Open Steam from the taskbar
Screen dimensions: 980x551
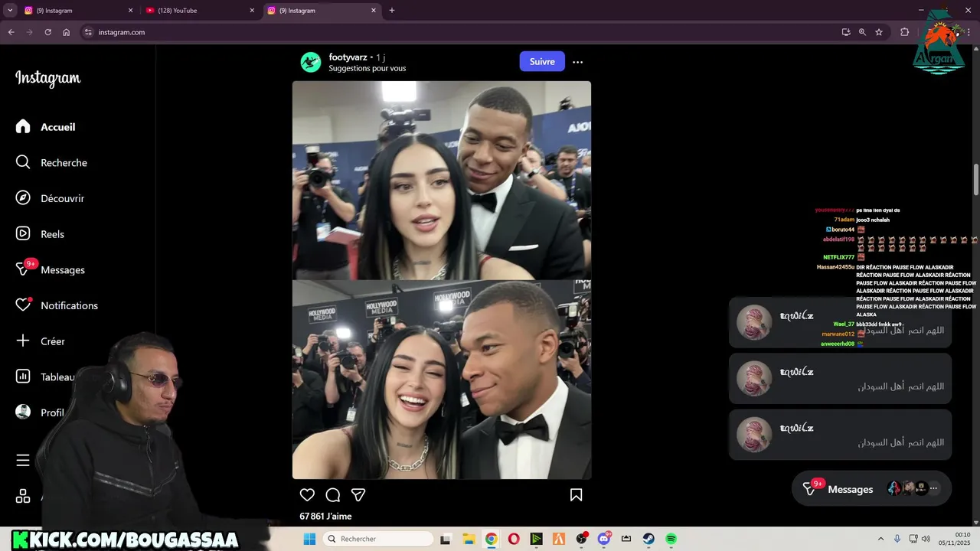point(648,539)
